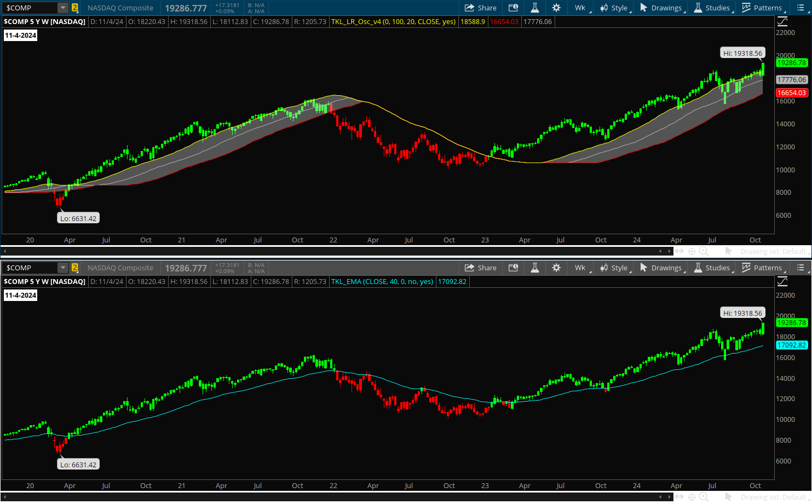Screen dimensions: 812x504
Task: Open Drawings menu in top chart toolbar
Action: coord(661,8)
